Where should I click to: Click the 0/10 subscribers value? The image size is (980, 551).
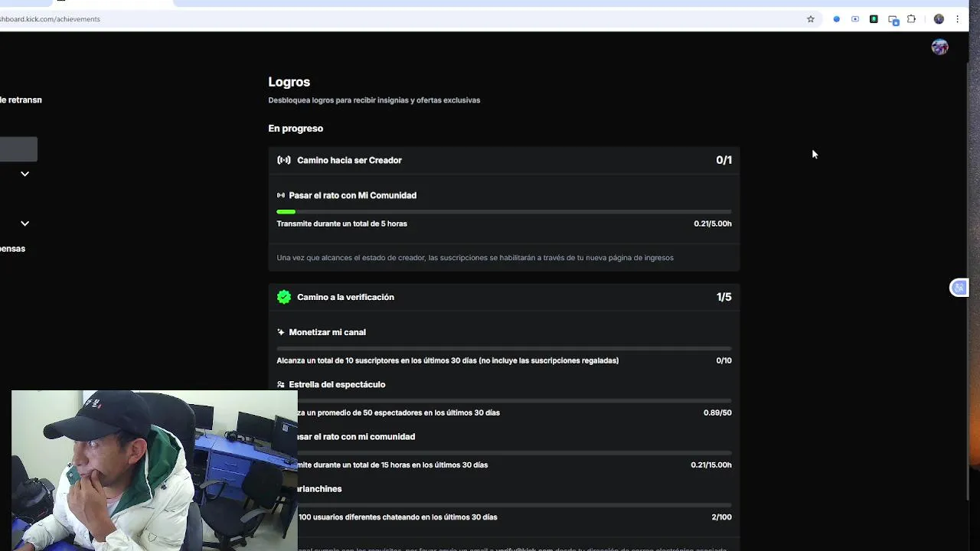tap(724, 360)
